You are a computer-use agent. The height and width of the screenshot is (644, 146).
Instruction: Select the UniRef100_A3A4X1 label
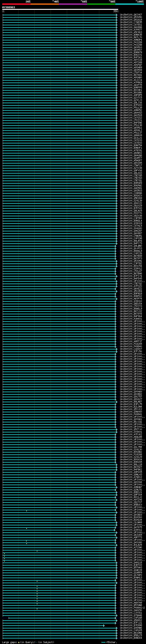pyautogui.click(x=131, y=319)
